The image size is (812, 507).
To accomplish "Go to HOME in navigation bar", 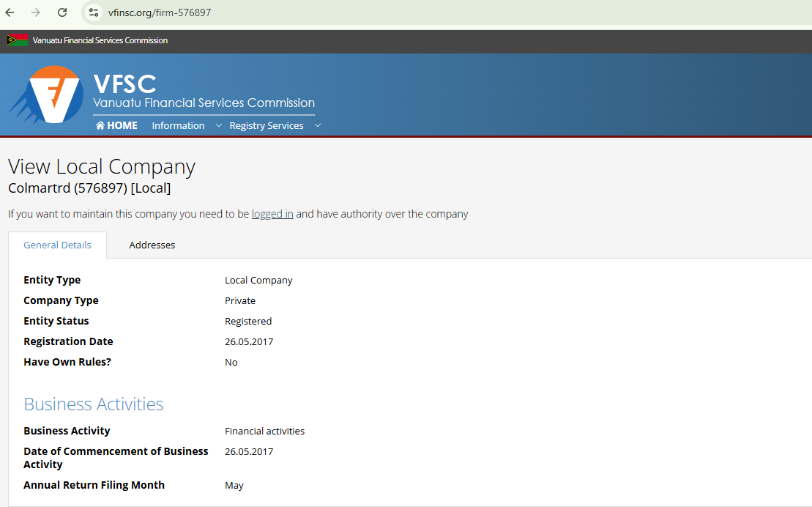I will 122,125.
